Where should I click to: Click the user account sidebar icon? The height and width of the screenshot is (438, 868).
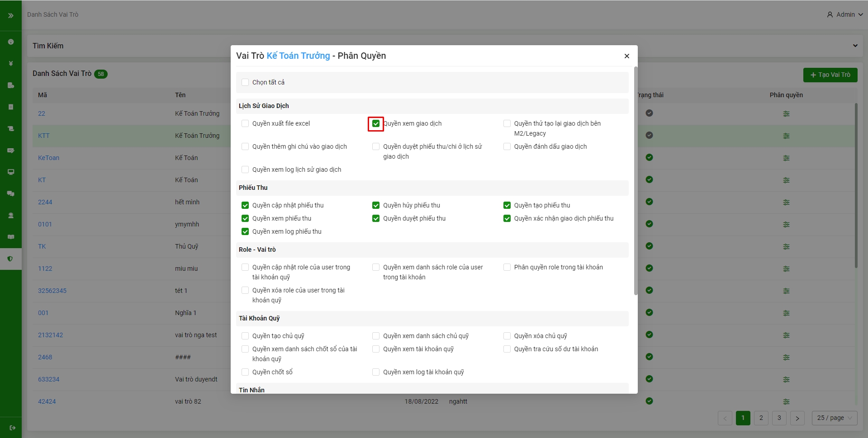[11, 215]
